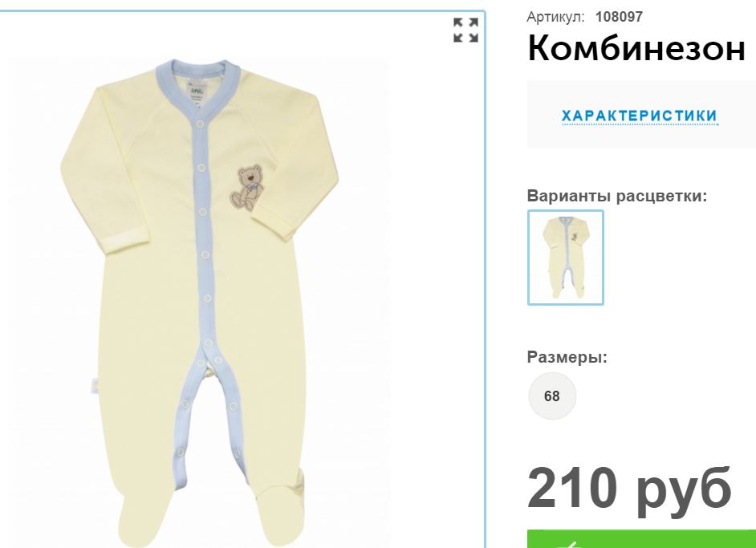Click the teddy bear applique on romper
The image size is (756, 548).
[x=247, y=188]
